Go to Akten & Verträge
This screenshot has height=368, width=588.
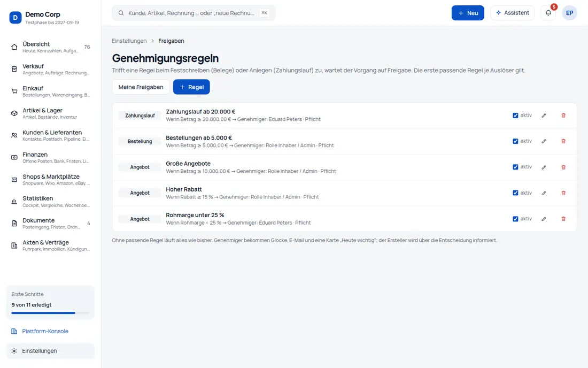pos(50,246)
